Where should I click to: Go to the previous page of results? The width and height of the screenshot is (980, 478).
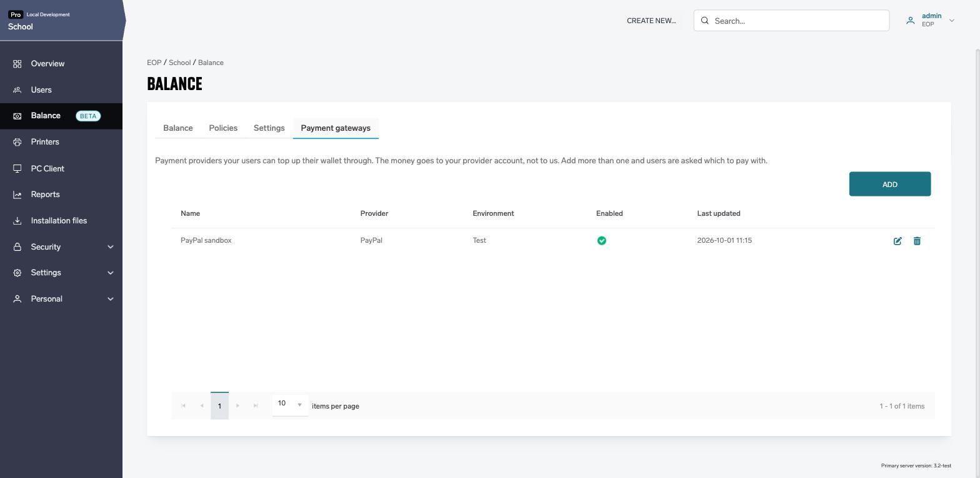pyautogui.click(x=201, y=406)
